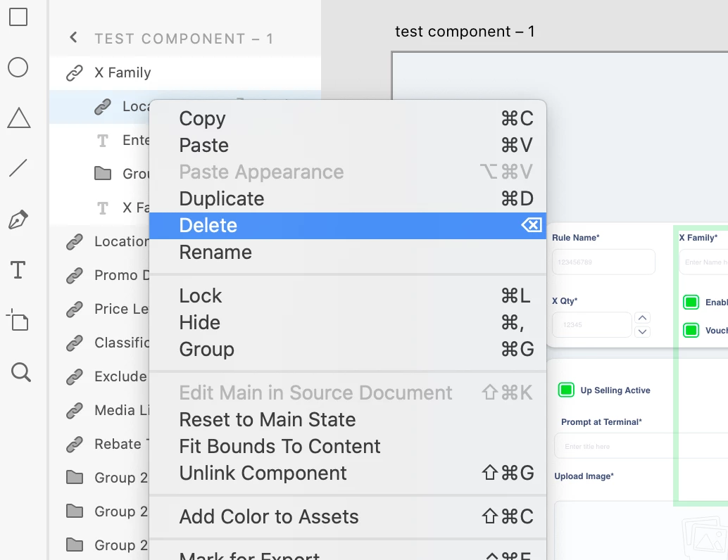The image size is (728, 560).
Task: Click the Rule Name input field
Action: [603, 262]
